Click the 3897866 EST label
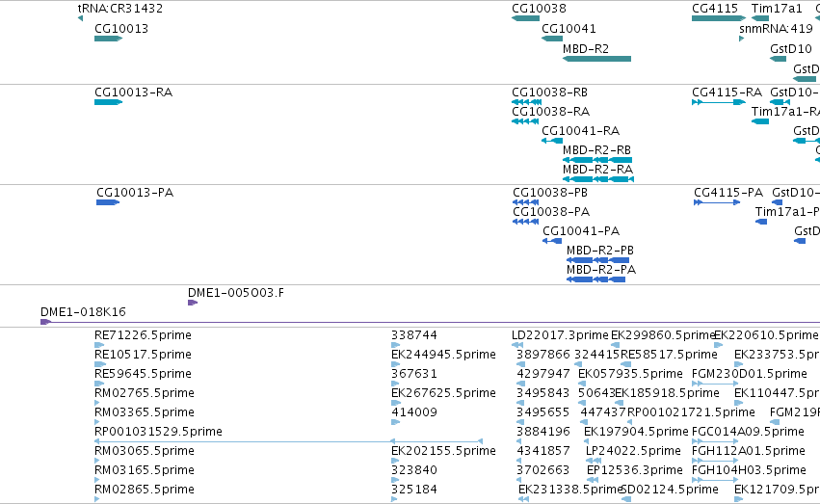This screenshot has height=504, width=820. (x=543, y=355)
